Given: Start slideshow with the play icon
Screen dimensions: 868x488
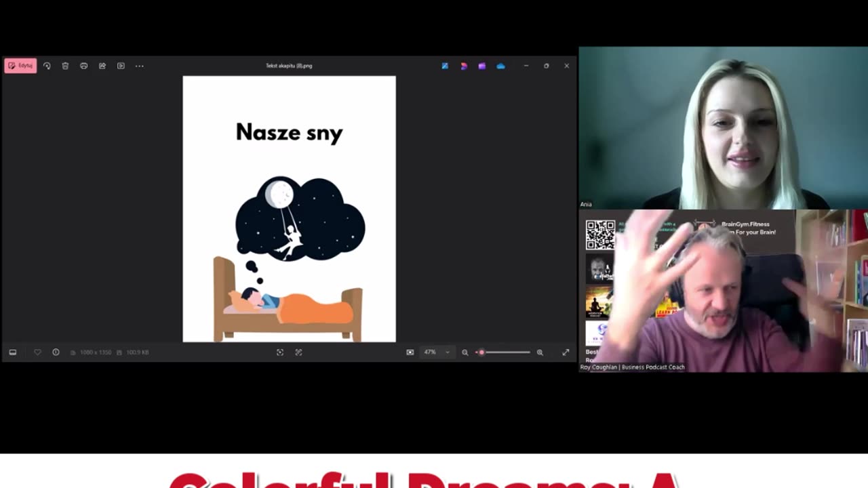Looking at the screenshot, I should click(x=121, y=66).
